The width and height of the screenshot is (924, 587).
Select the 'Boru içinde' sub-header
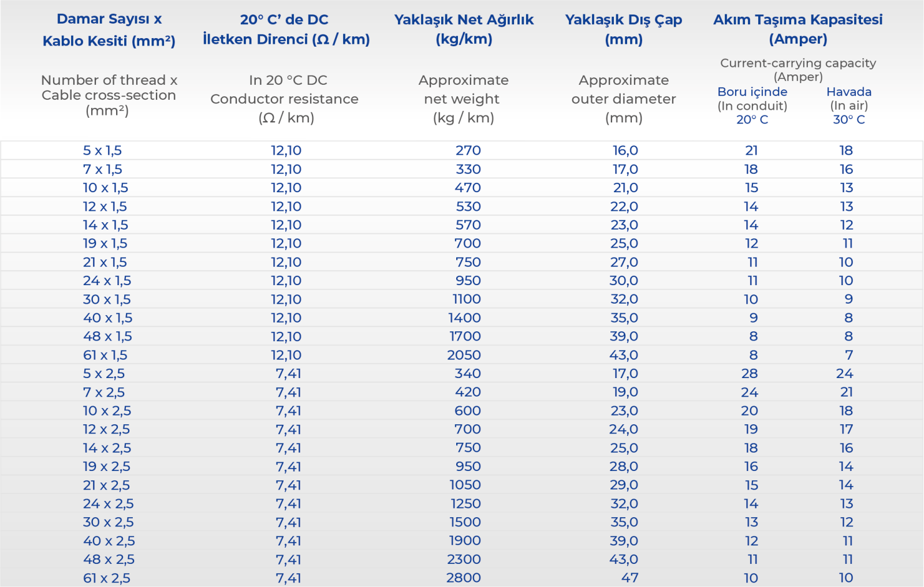(752, 92)
